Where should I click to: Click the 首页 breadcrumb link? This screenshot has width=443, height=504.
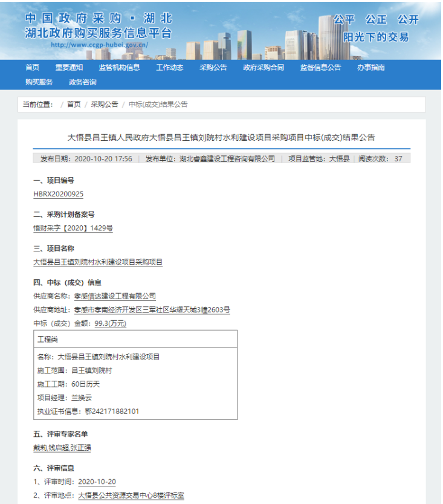74,105
